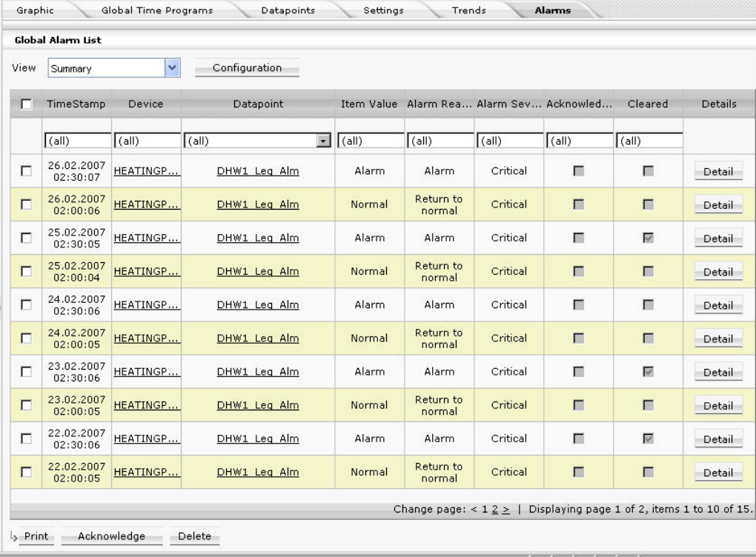The width and height of the screenshot is (756, 557).
Task: Tick the Cleared box for 25.02.2007 02:30:05
Action: (x=648, y=239)
